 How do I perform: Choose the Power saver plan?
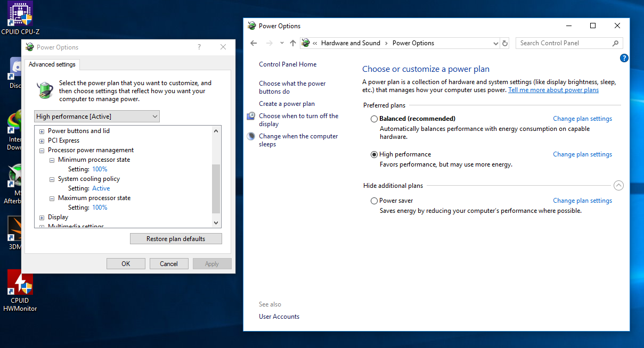tap(374, 201)
